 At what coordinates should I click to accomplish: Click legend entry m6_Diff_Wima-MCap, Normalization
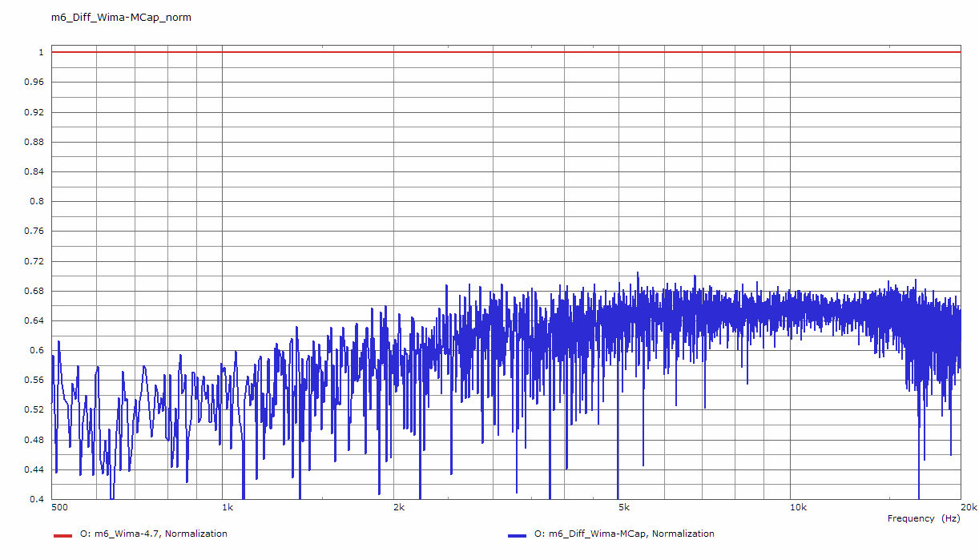[623, 534]
